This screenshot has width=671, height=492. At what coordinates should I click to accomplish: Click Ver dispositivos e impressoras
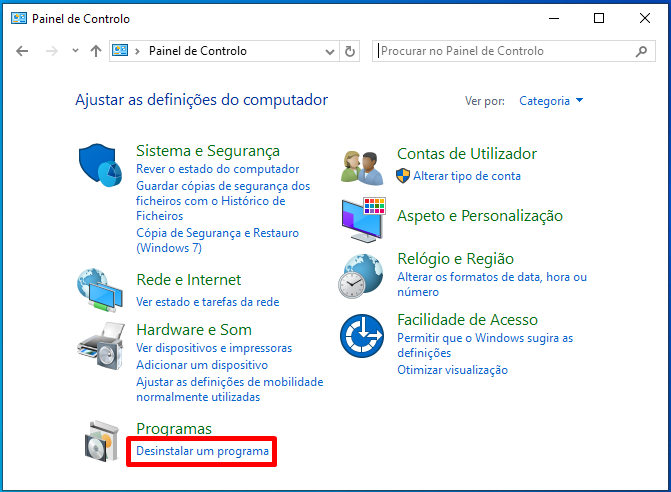(x=214, y=348)
